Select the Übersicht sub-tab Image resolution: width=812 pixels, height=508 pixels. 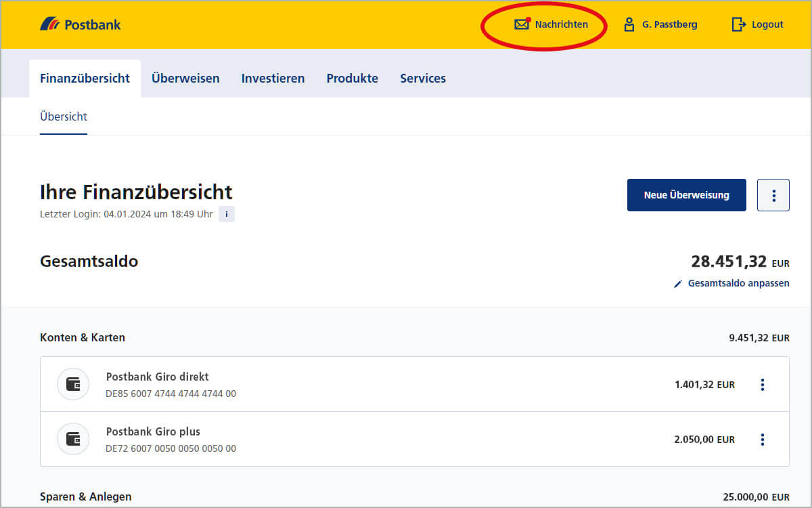click(x=64, y=117)
